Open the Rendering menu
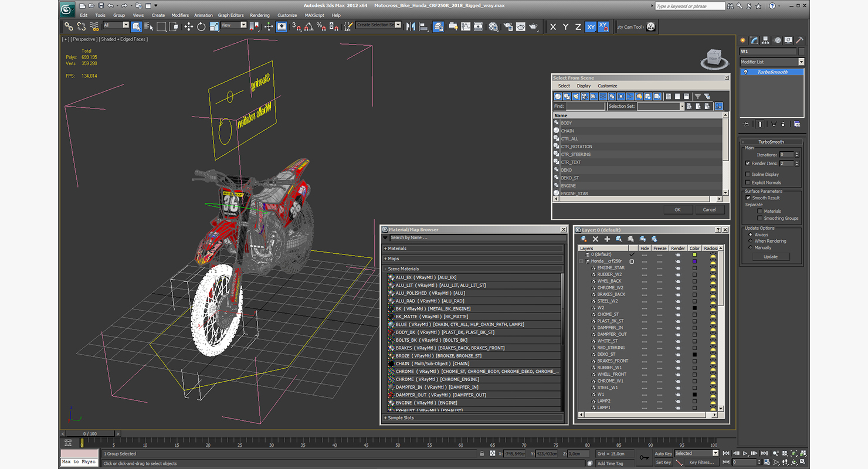 click(x=260, y=15)
